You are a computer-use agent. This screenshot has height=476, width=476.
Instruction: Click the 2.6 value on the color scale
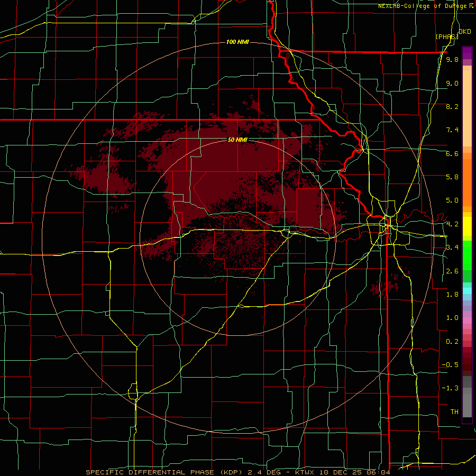pyautogui.click(x=452, y=271)
